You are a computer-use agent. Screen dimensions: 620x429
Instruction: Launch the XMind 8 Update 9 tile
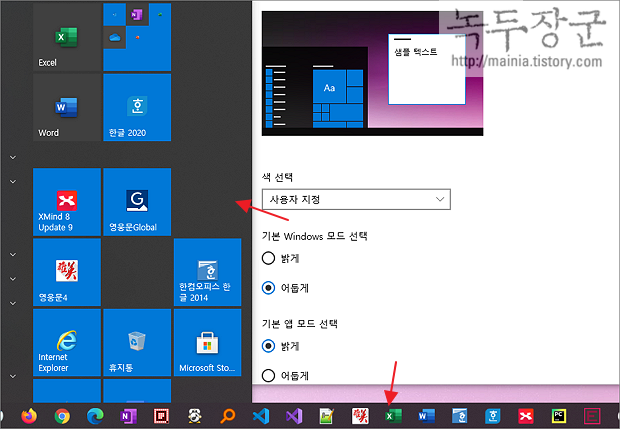tap(67, 202)
